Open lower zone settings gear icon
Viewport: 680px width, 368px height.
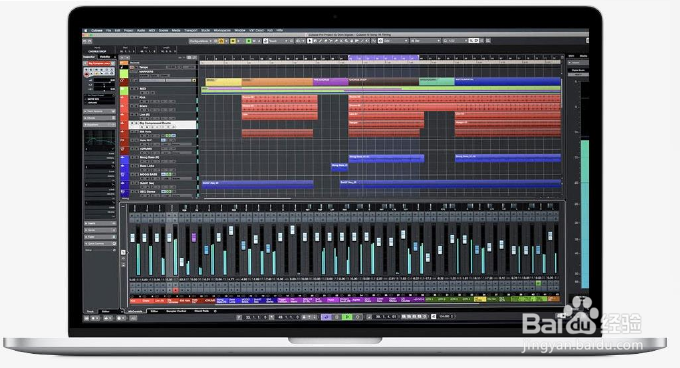pyautogui.click(x=215, y=311)
